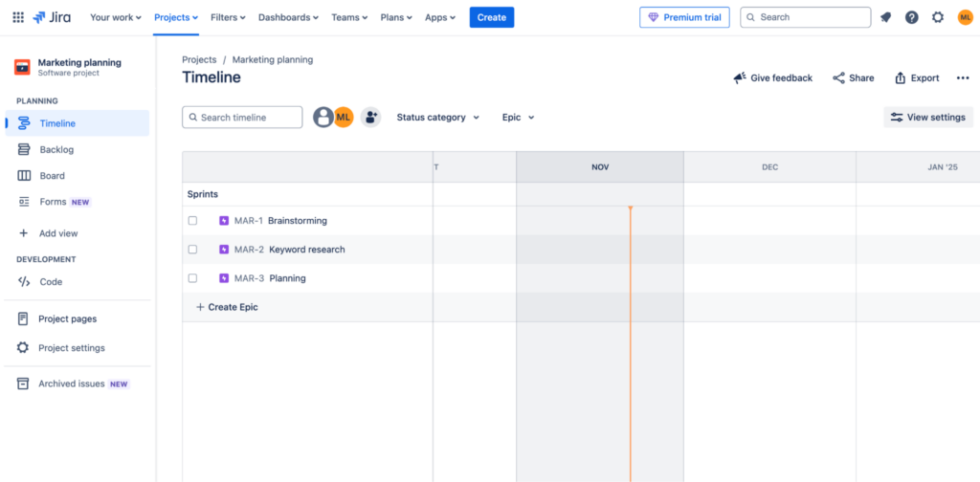Click the Jira logo
Image resolution: width=980 pixels, height=482 pixels.
click(x=52, y=17)
